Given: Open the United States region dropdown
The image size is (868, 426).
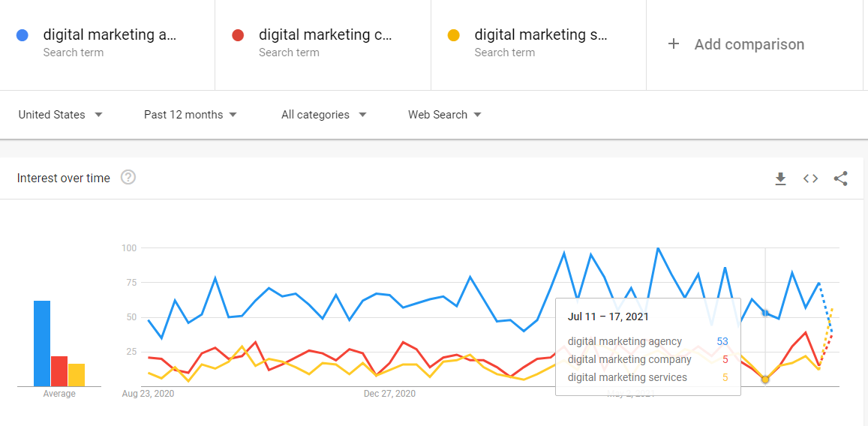Looking at the screenshot, I should point(60,115).
